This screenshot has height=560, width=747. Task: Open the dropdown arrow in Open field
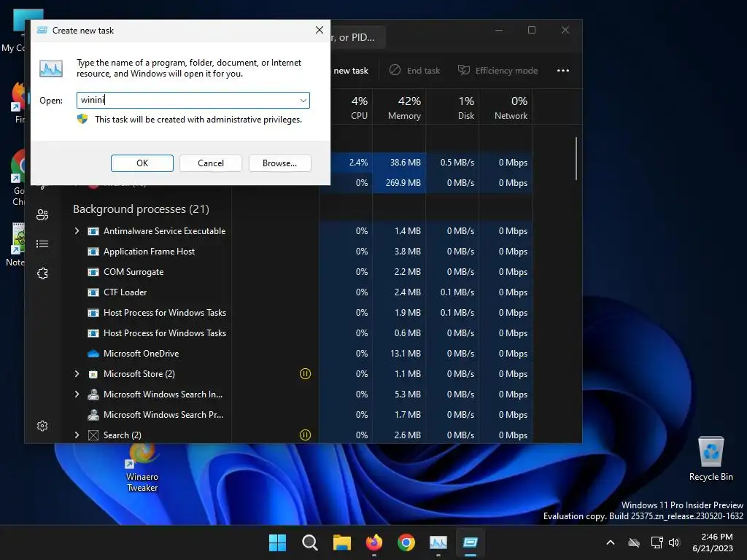[303, 100]
